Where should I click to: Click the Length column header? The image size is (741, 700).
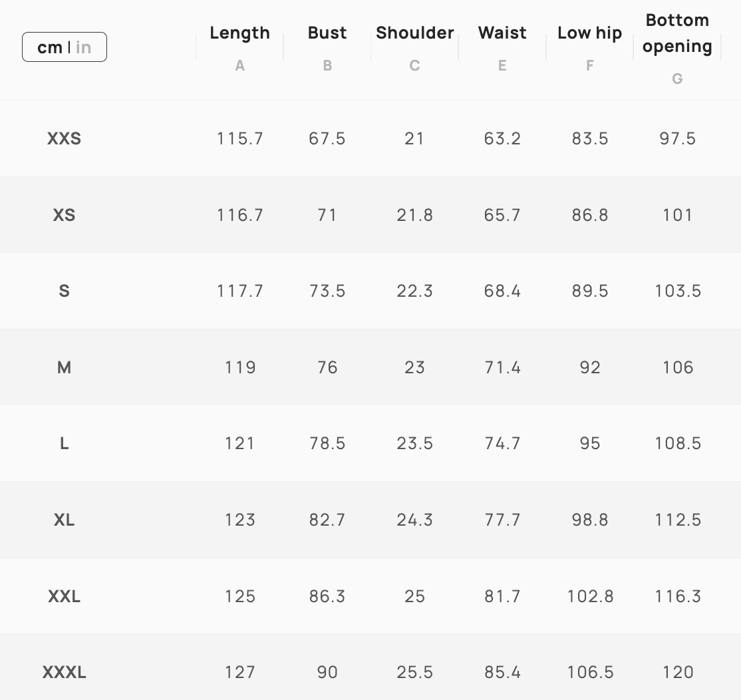239,33
